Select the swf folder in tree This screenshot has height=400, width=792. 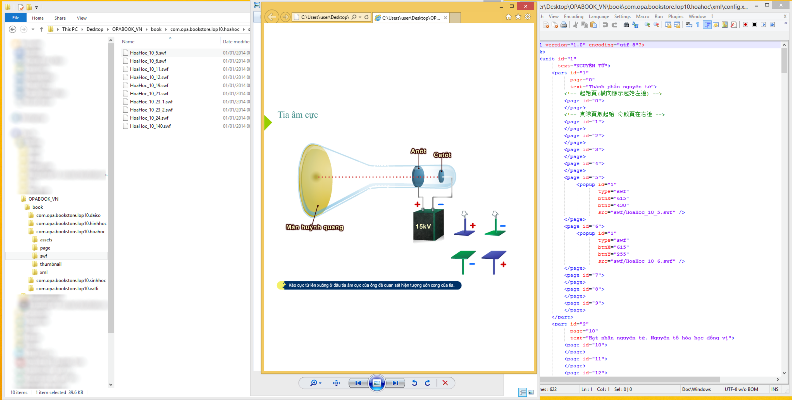coord(43,256)
